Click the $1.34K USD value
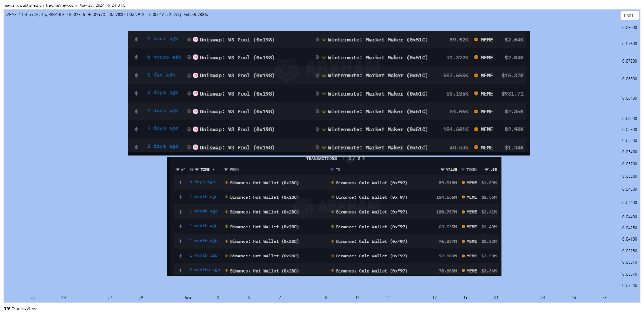This screenshot has width=644, height=315. [514, 147]
